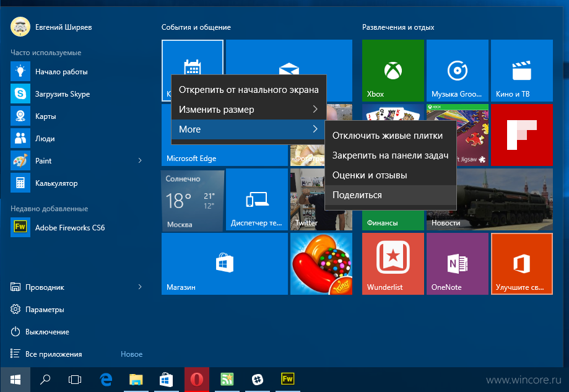The height and width of the screenshot is (392, 569).
Task: Click the Люди people icon
Action: click(20, 138)
